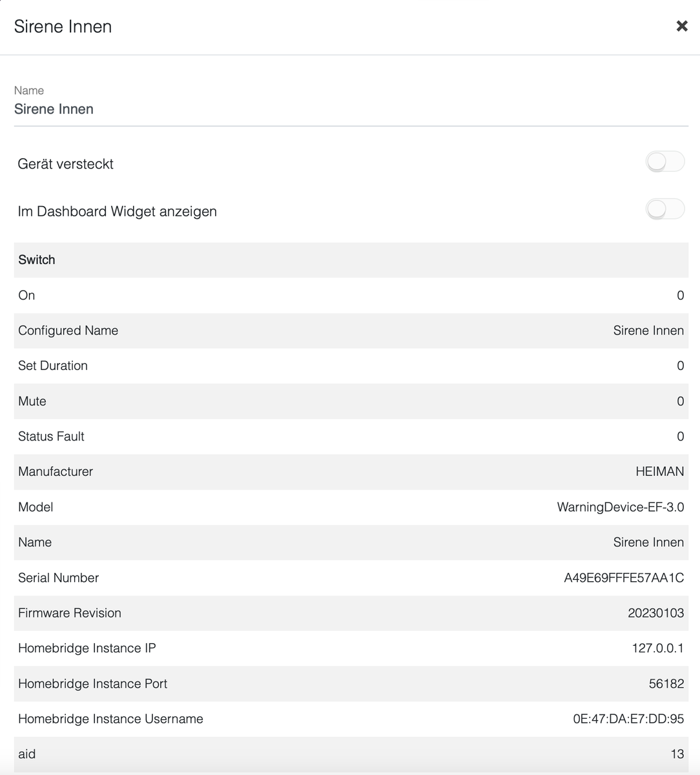Select the Manufacturer HEIMAN row
The height and width of the screenshot is (775, 700).
(x=351, y=471)
